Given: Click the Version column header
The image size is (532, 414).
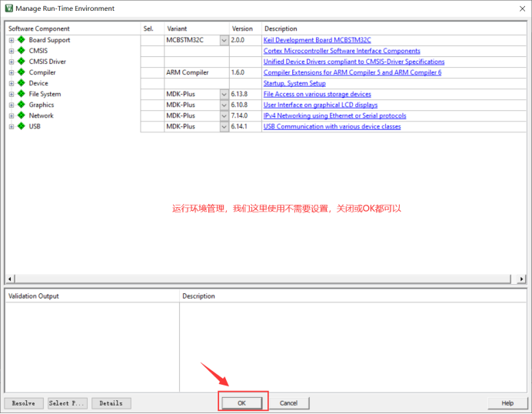Looking at the screenshot, I should [245, 28].
